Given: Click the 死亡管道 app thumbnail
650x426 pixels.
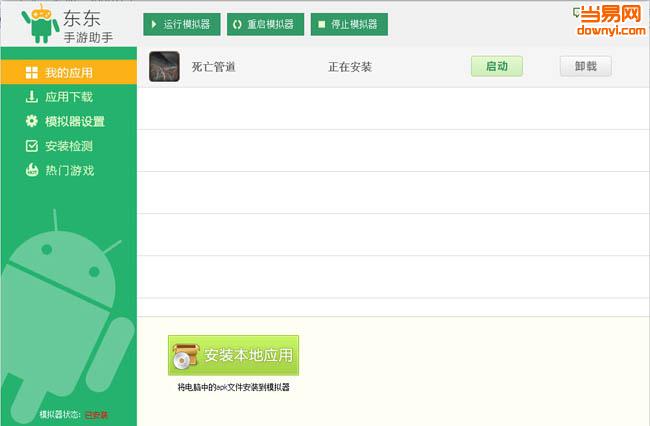Looking at the screenshot, I should (x=164, y=66).
